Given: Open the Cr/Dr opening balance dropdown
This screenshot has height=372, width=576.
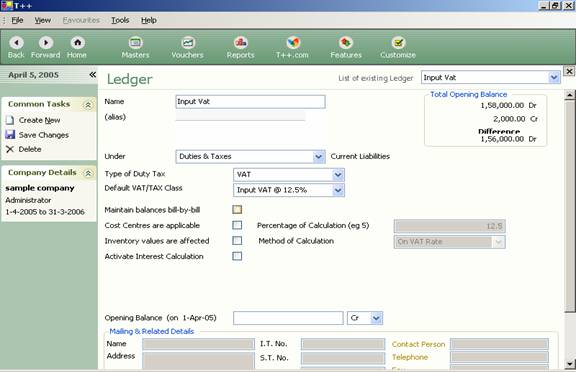Looking at the screenshot, I should [x=377, y=318].
